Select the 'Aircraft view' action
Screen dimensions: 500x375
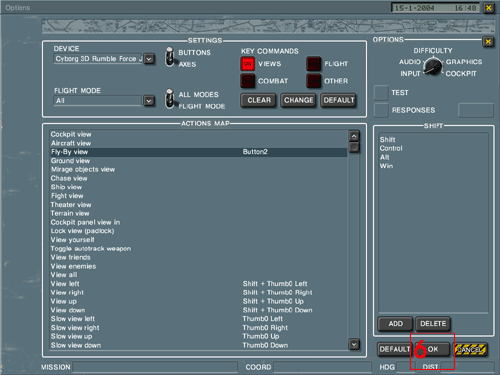[x=71, y=143]
